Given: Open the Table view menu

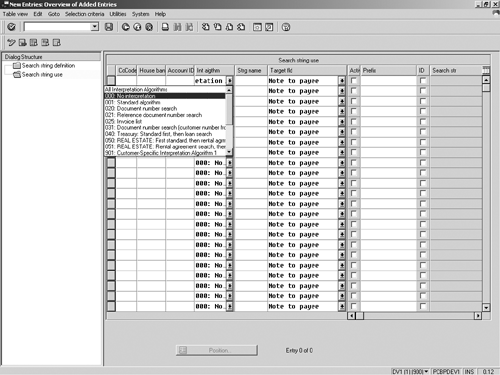Looking at the screenshot, I should point(15,14).
